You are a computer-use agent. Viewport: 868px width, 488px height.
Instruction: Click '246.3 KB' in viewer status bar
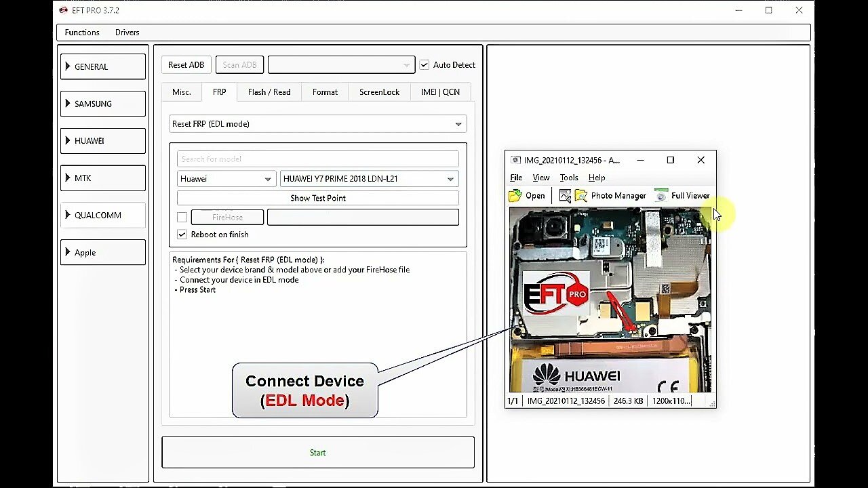click(627, 401)
